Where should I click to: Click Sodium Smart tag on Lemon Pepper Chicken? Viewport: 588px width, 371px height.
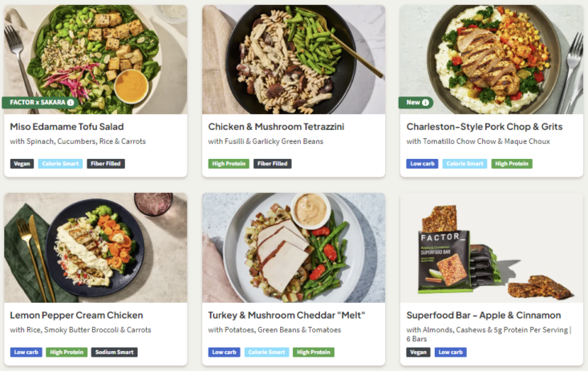pos(114,353)
